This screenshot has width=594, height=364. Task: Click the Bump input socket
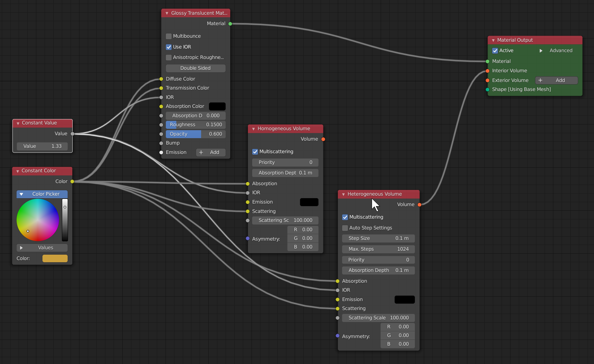tap(161, 143)
